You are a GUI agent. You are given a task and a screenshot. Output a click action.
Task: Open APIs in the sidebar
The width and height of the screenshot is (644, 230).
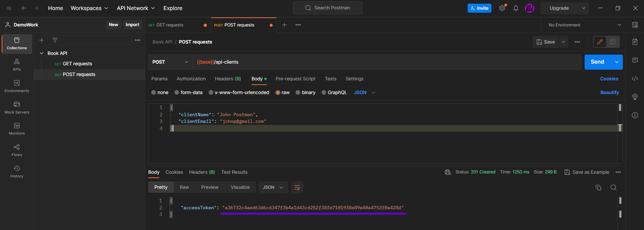pyautogui.click(x=17, y=65)
